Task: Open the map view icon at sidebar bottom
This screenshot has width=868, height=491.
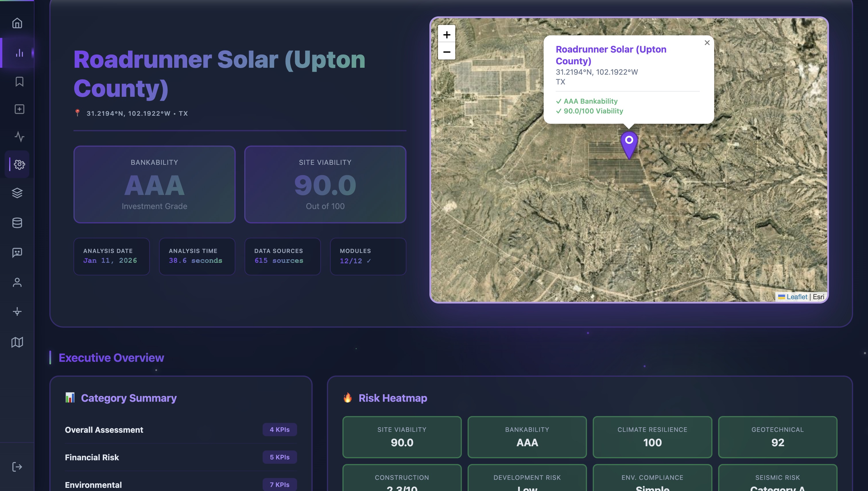Action: pos(17,342)
